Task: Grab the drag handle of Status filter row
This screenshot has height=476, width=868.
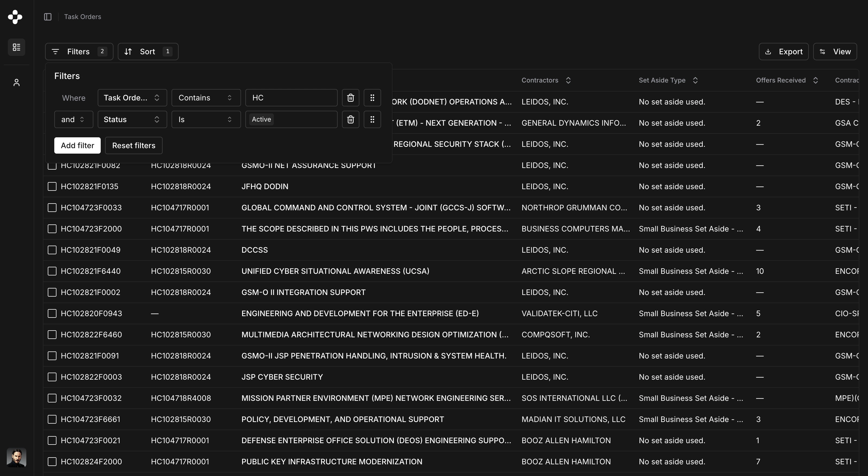Action: click(372, 119)
